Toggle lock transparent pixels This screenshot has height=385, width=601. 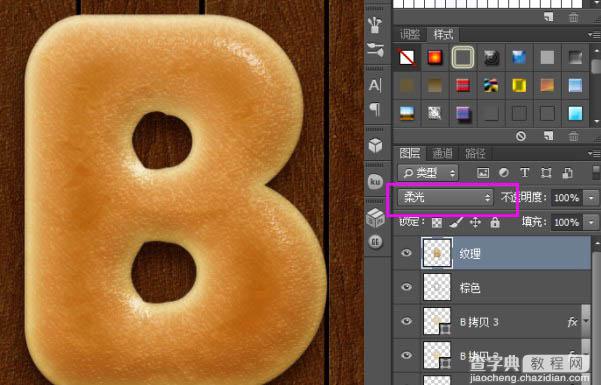pyautogui.click(x=437, y=222)
